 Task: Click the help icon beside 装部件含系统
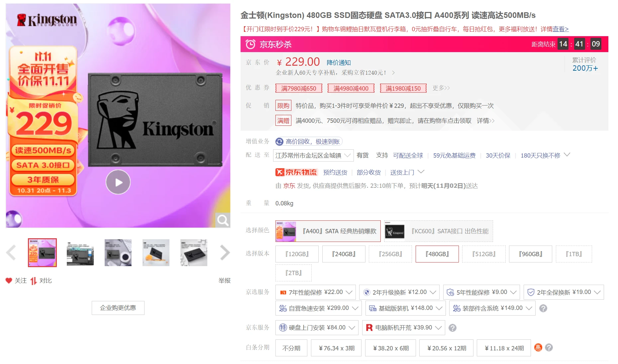[543, 308]
